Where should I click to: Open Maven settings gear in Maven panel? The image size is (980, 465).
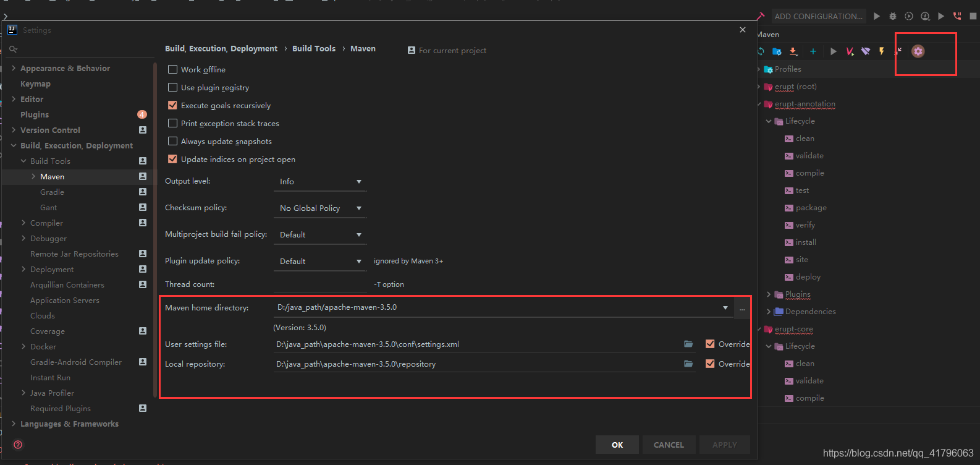(x=918, y=51)
